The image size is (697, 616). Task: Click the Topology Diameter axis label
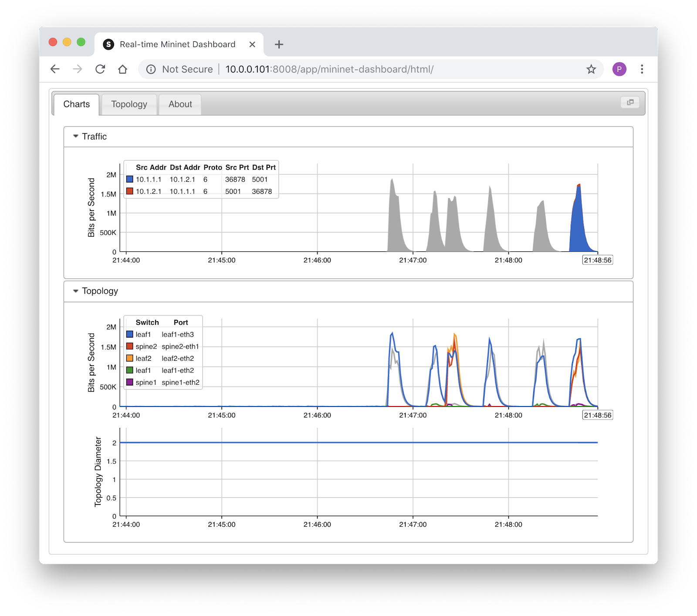click(x=98, y=472)
